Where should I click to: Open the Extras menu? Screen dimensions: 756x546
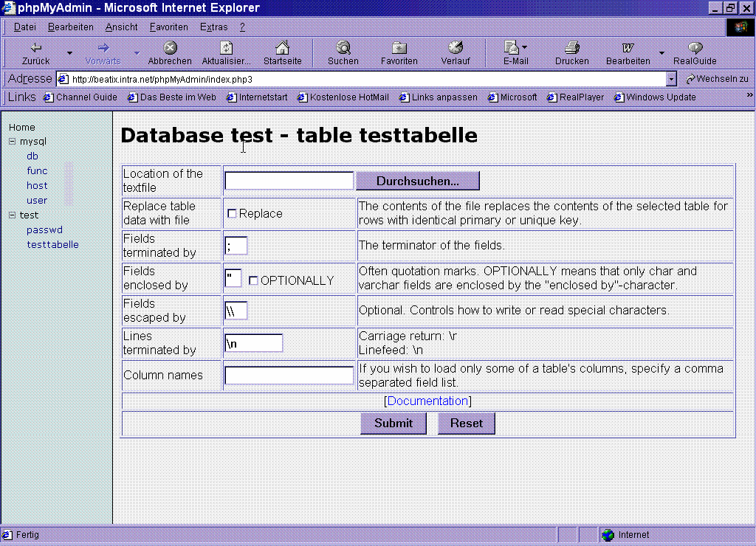(x=213, y=27)
